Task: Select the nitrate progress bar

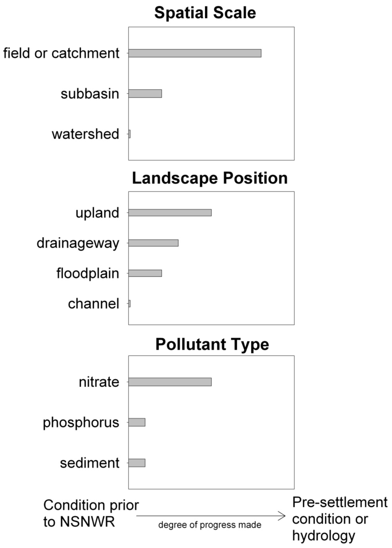Action: pyautogui.click(x=170, y=382)
